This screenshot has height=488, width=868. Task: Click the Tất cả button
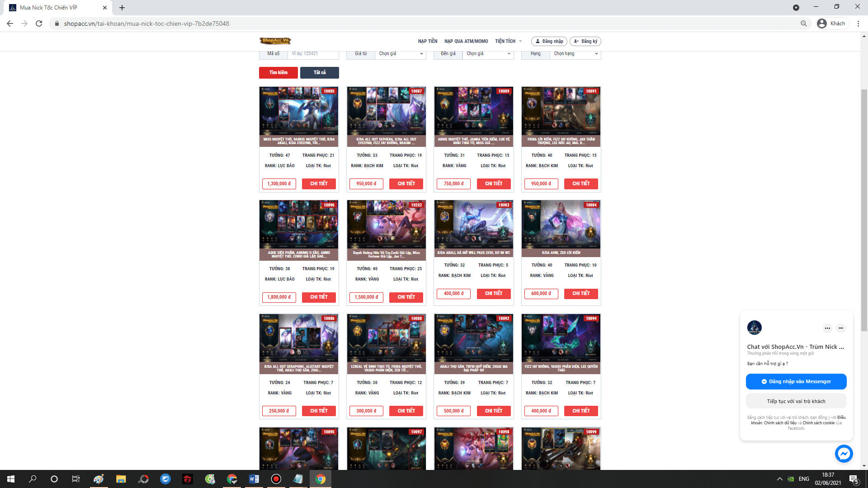(x=320, y=73)
